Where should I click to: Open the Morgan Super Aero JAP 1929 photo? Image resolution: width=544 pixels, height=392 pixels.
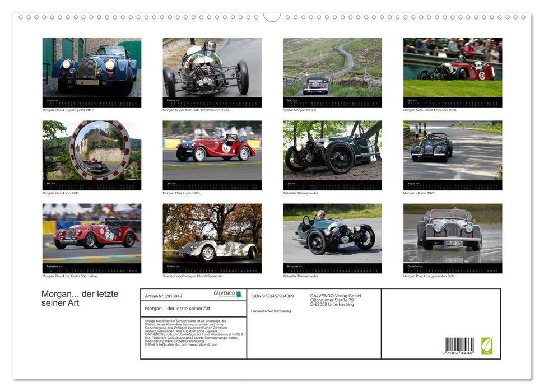[x=212, y=68]
